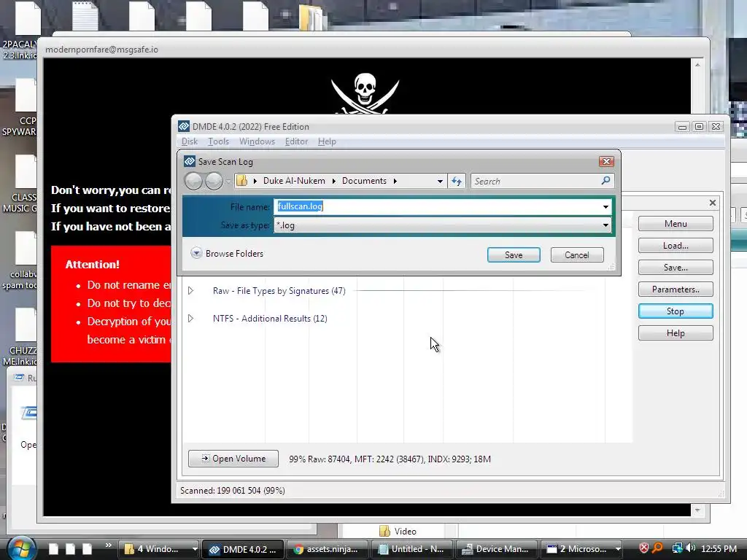Screen dimensions: 747x560
Task: Click the 12:55 PM clock
Action: point(719,548)
